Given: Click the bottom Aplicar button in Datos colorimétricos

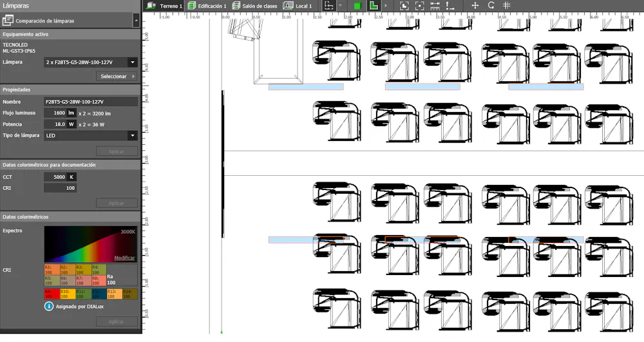Looking at the screenshot, I should 117,321.
